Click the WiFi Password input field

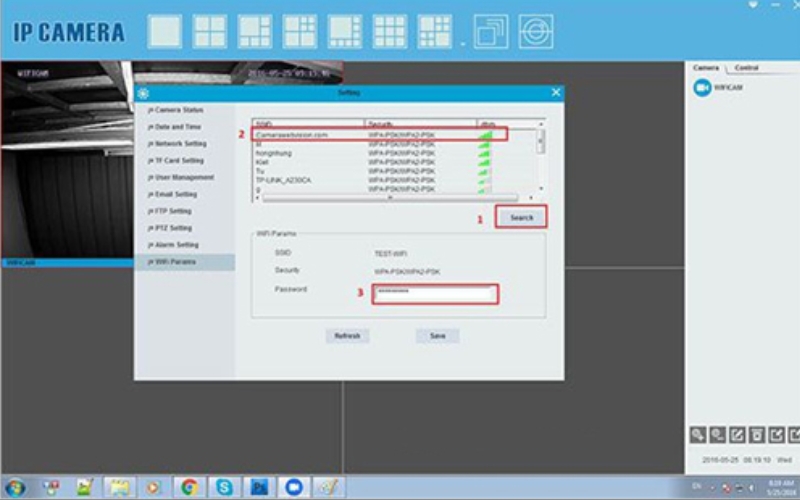point(435,293)
